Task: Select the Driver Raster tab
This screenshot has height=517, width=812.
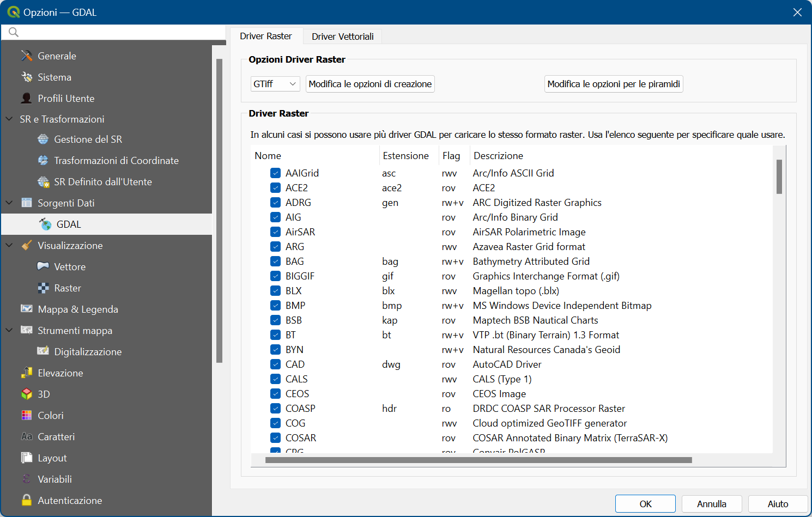Action: [266, 36]
